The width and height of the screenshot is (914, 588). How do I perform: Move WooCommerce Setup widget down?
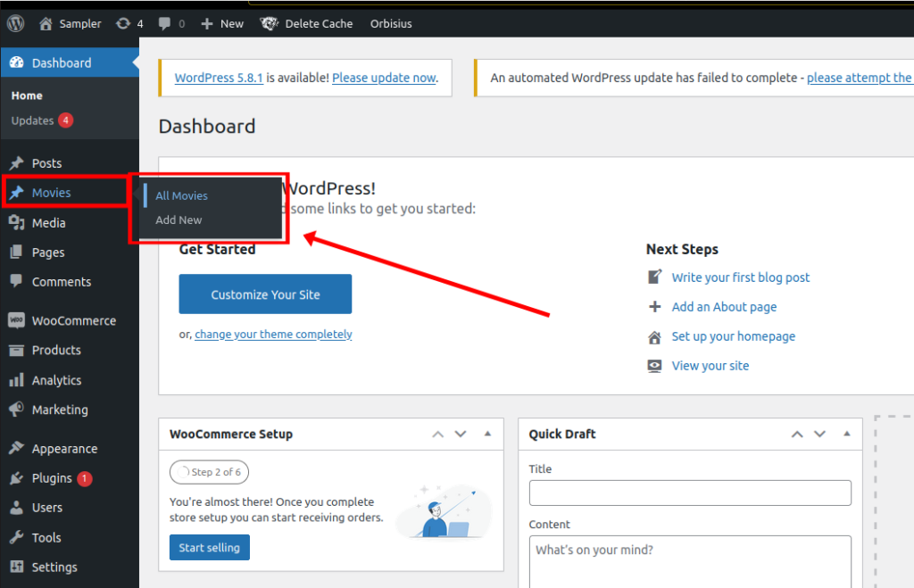461,435
